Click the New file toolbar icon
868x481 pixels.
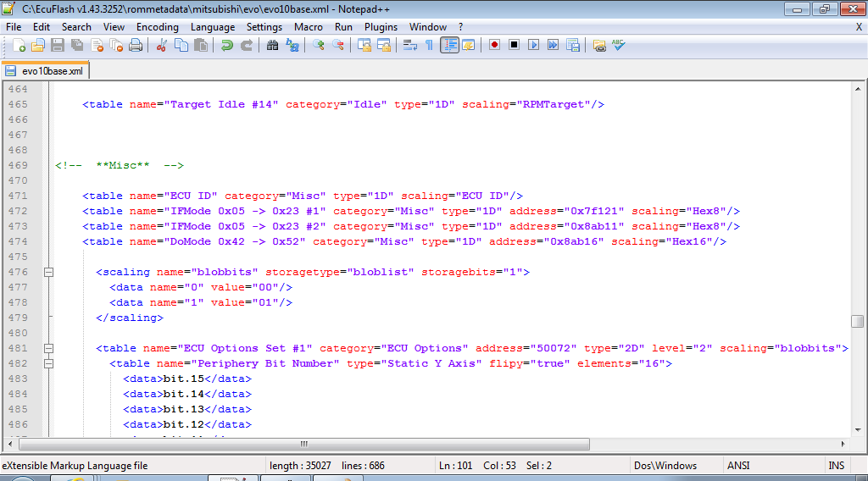(x=18, y=45)
